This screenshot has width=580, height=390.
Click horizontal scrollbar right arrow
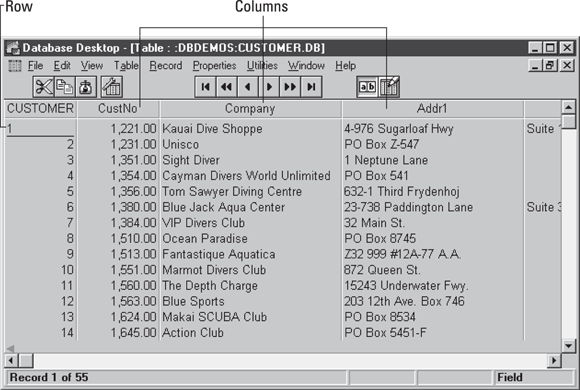click(x=554, y=360)
